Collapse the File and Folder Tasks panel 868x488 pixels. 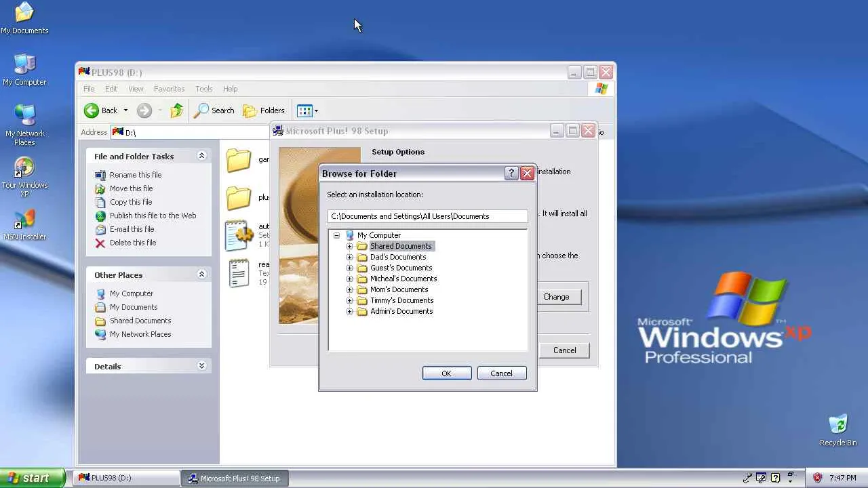tap(201, 156)
